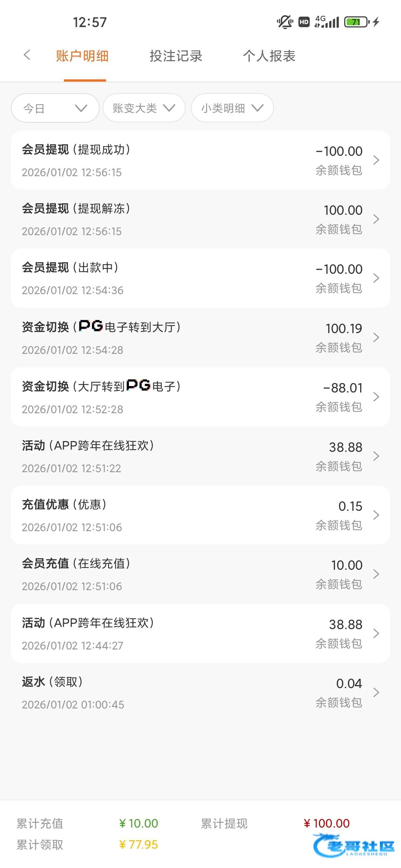Switch to the 个人报表 tab
This screenshot has height=868, width=401.
click(269, 56)
